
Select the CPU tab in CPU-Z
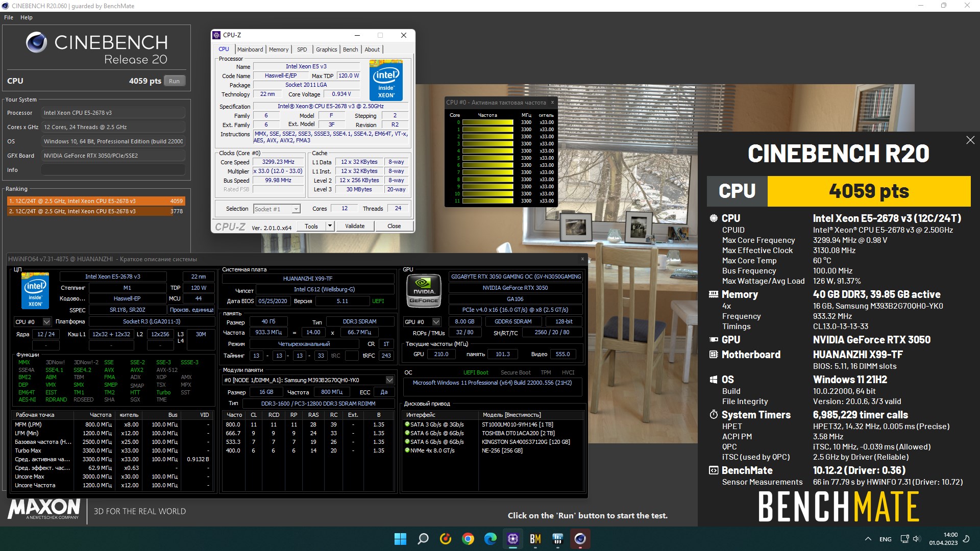coord(224,49)
